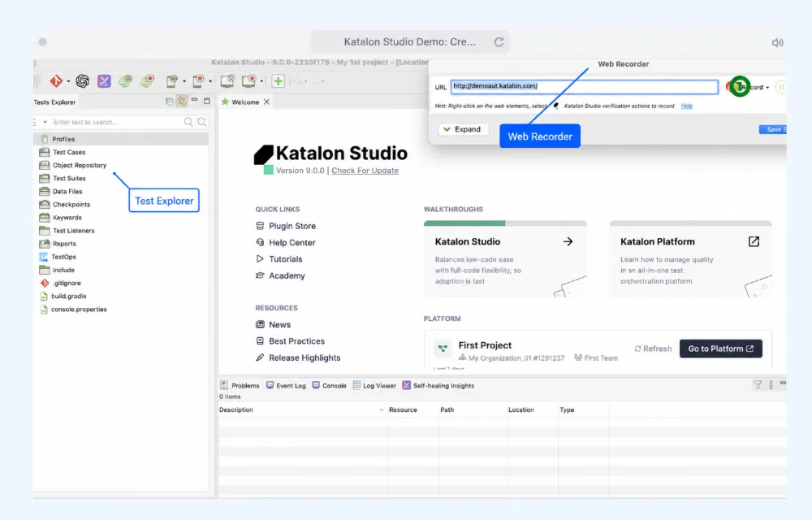Click the Spy Mobile phone icon
Screen dimensions: 812x520
(x=172, y=80)
